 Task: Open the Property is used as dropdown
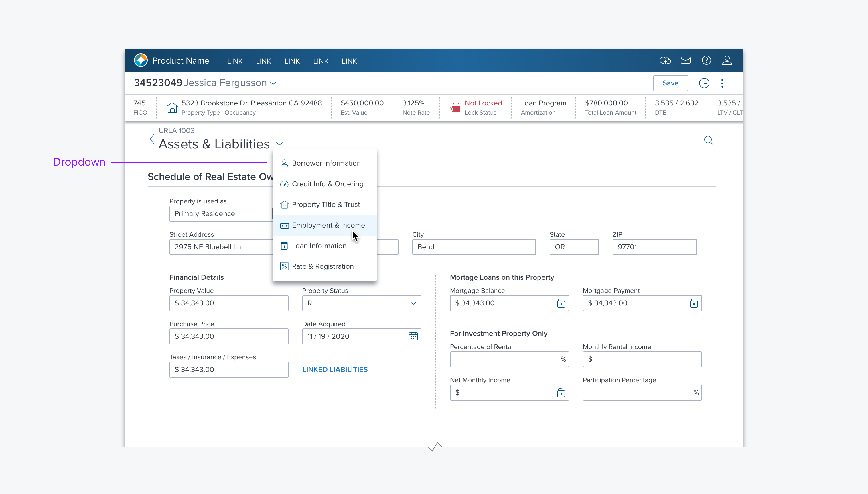tap(221, 214)
